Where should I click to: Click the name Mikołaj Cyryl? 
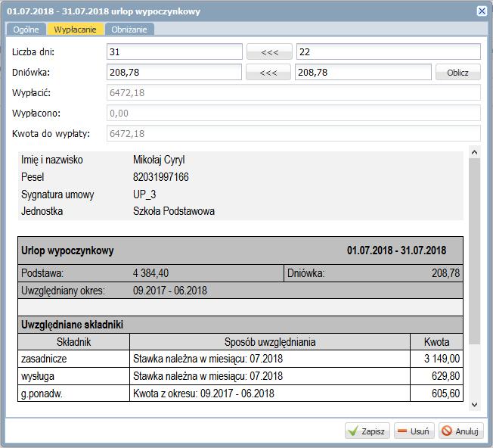[159, 160]
